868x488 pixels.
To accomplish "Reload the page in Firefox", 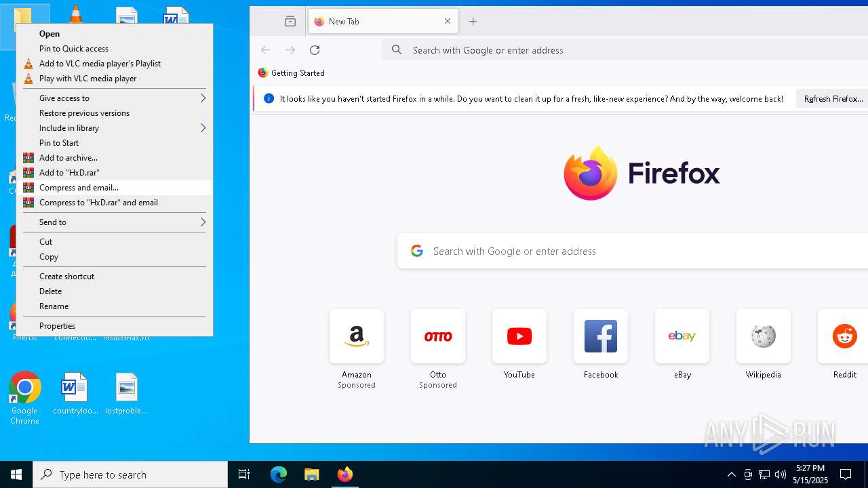I will (315, 50).
